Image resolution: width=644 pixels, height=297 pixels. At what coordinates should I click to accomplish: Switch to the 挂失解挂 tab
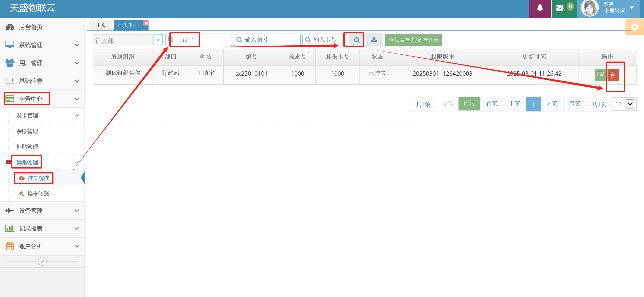(128, 25)
